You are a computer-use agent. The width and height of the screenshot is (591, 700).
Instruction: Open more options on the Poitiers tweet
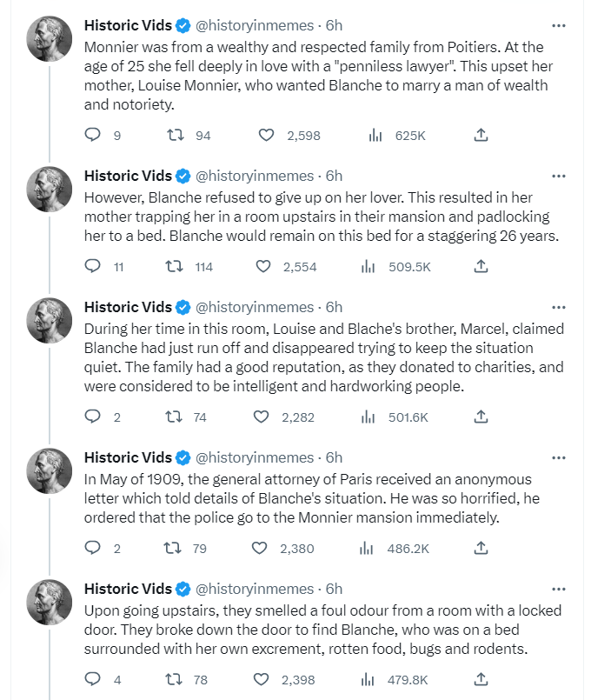(559, 25)
